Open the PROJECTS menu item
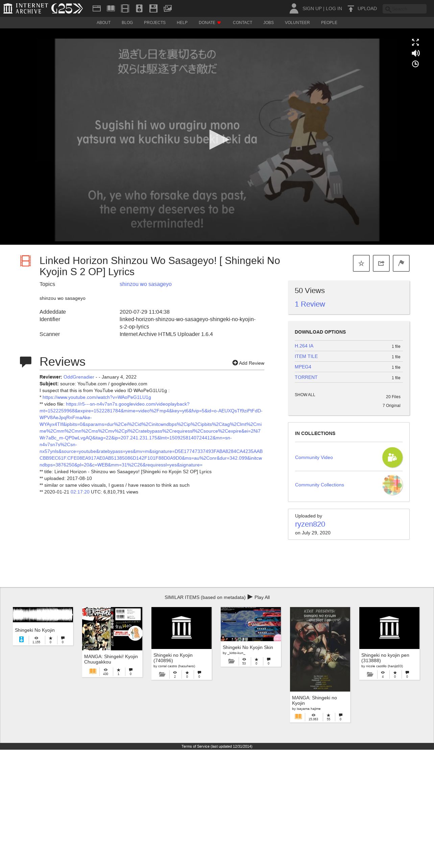Image resolution: width=434 pixels, height=868 pixels. 155,23
